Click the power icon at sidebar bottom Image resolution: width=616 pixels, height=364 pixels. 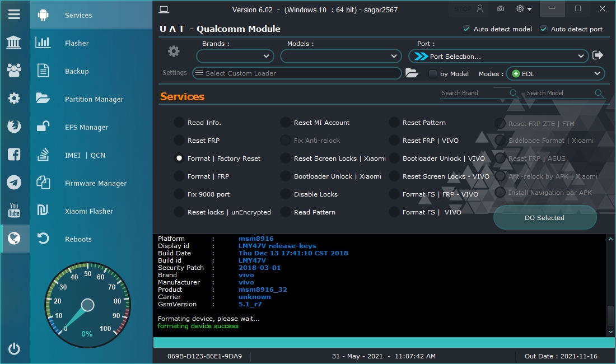14,349
